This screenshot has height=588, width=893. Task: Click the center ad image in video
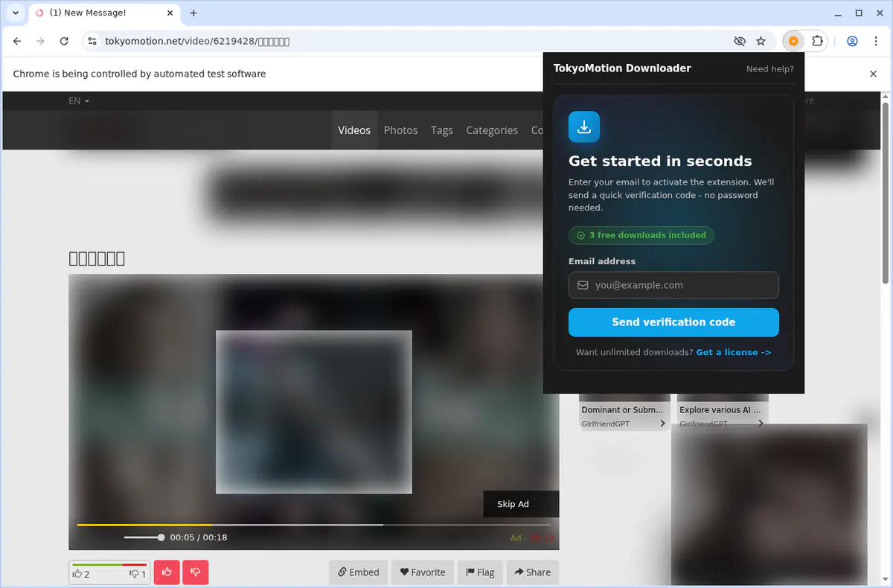314,412
